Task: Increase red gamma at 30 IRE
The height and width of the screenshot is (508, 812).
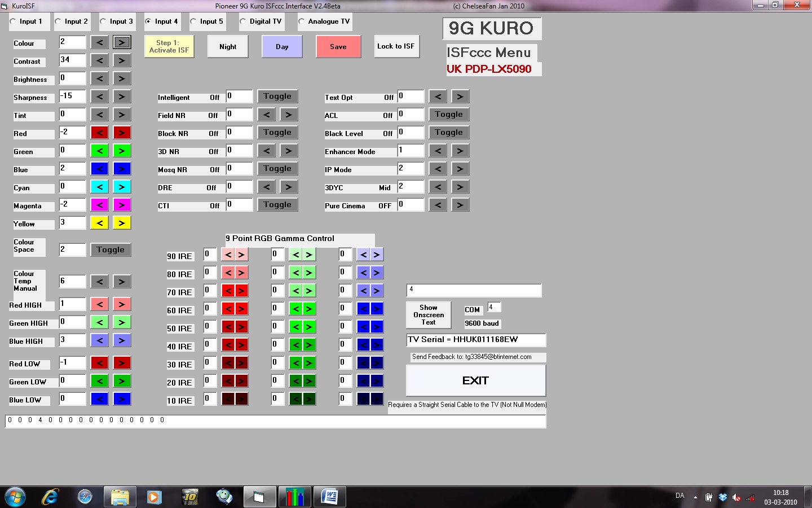Action: [x=241, y=363]
